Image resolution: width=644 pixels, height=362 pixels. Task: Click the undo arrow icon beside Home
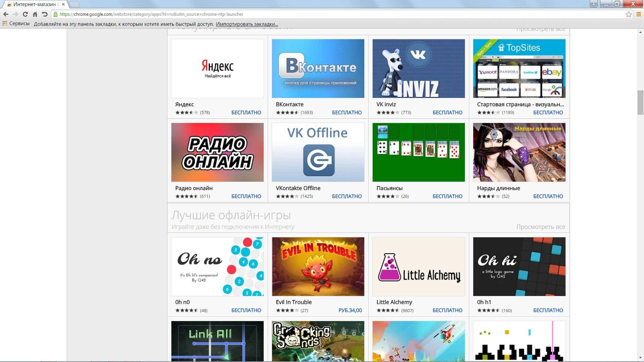click(x=45, y=14)
